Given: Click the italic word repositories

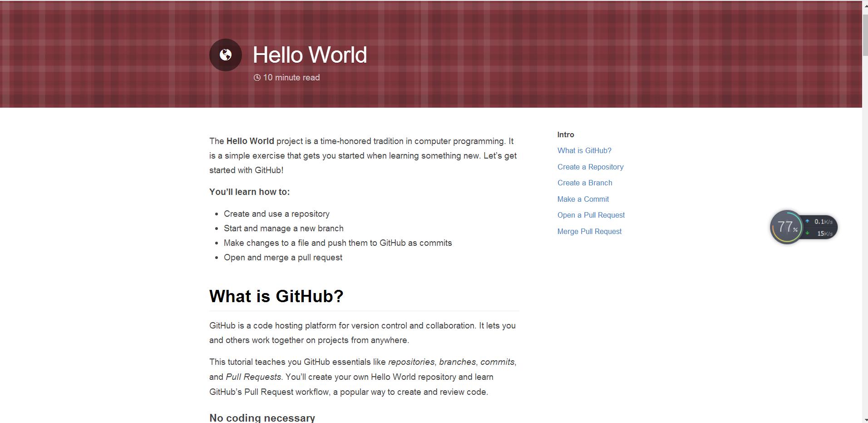Looking at the screenshot, I should coord(411,362).
